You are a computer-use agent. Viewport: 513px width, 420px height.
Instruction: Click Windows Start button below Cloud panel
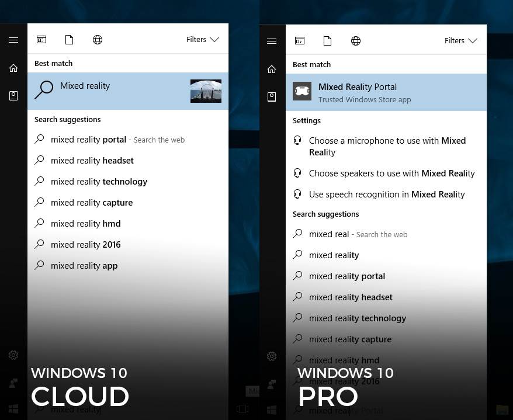tap(13, 408)
